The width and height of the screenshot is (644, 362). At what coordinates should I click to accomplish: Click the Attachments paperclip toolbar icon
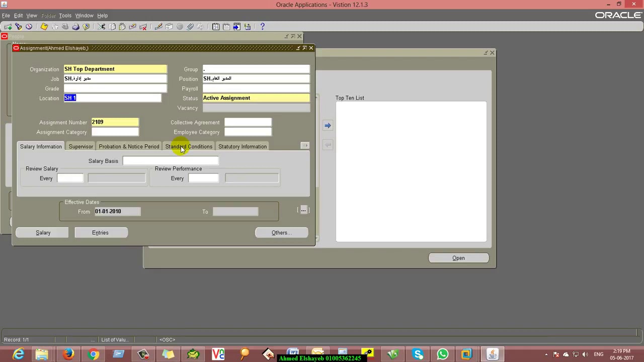(x=190, y=27)
